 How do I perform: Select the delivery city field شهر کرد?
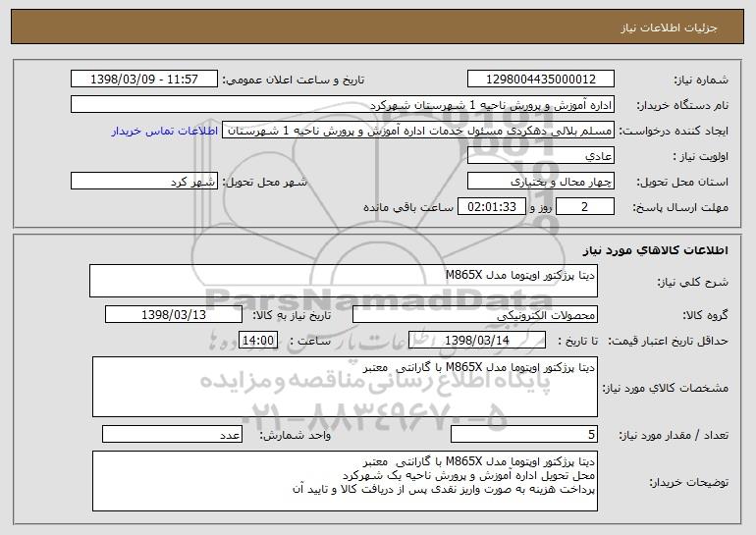tap(144, 182)
